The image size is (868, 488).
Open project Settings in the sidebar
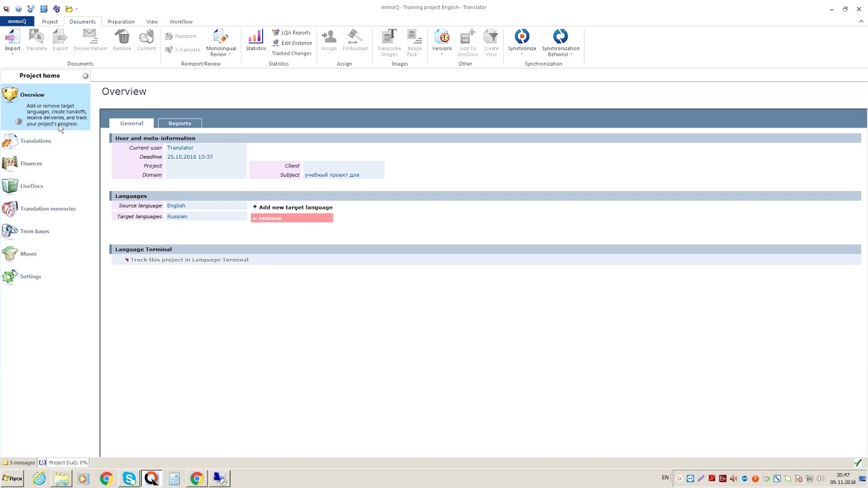click(x=31, y=277)
